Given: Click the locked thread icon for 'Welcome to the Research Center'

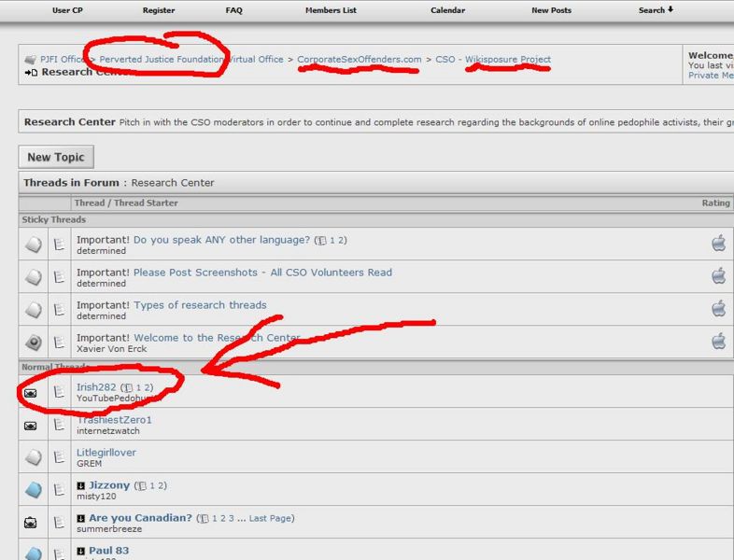Looking at the screenshot, I should click(34, 343).
